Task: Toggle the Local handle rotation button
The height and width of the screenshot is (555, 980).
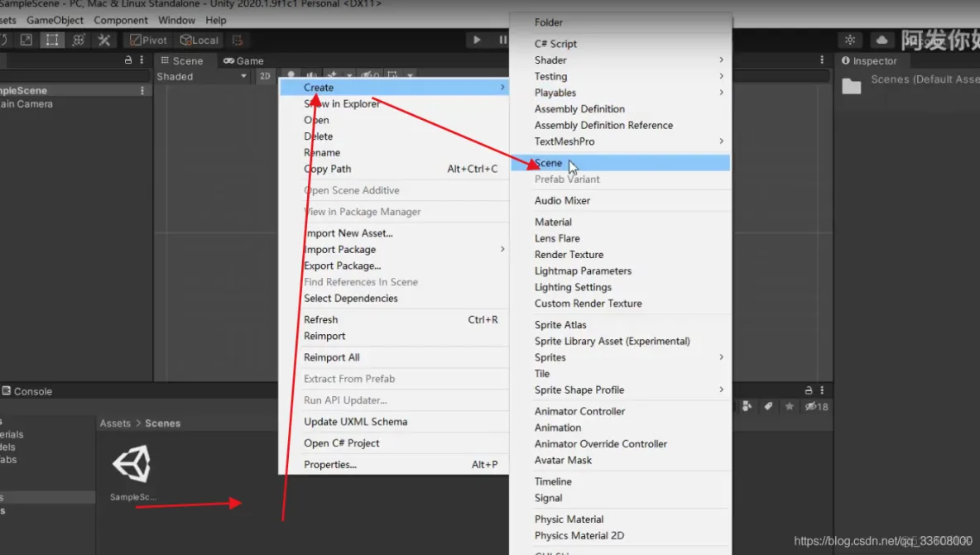Action: tap(199, 40)
